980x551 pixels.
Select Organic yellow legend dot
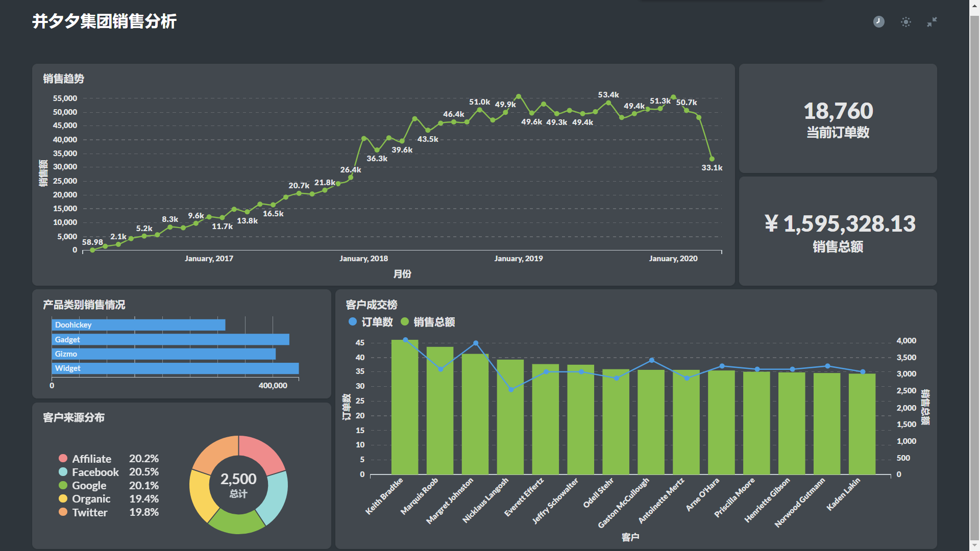pos(63,498)
